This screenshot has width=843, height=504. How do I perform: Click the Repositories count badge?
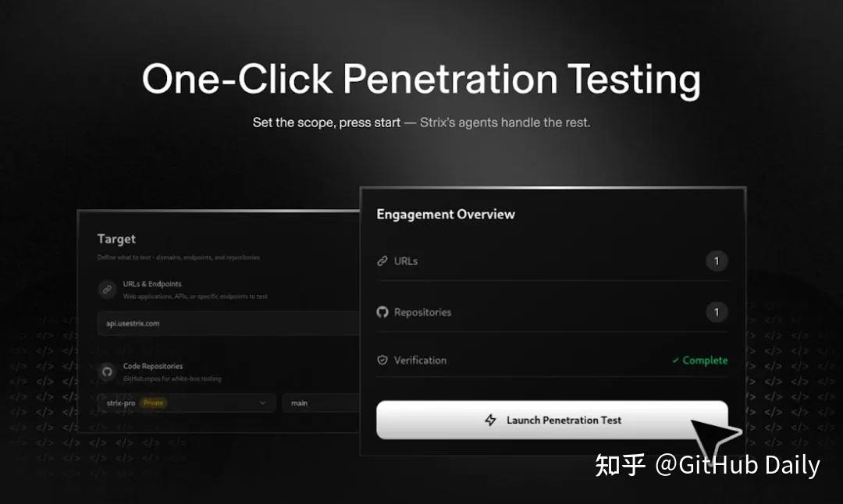click(x=717, y=312)
